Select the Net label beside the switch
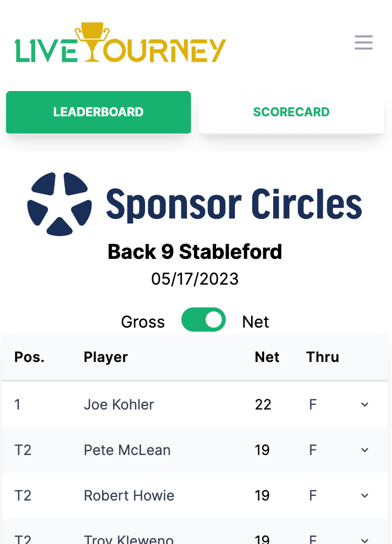 (256, 322)
